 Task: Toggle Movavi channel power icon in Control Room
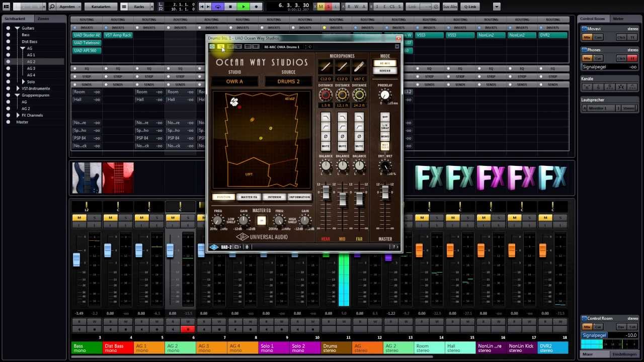[x=584, y=29]
